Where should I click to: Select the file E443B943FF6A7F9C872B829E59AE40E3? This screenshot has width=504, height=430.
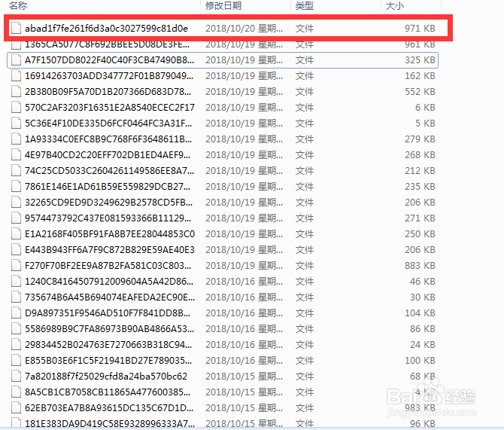pyautogui.click(x=110, y=250)
